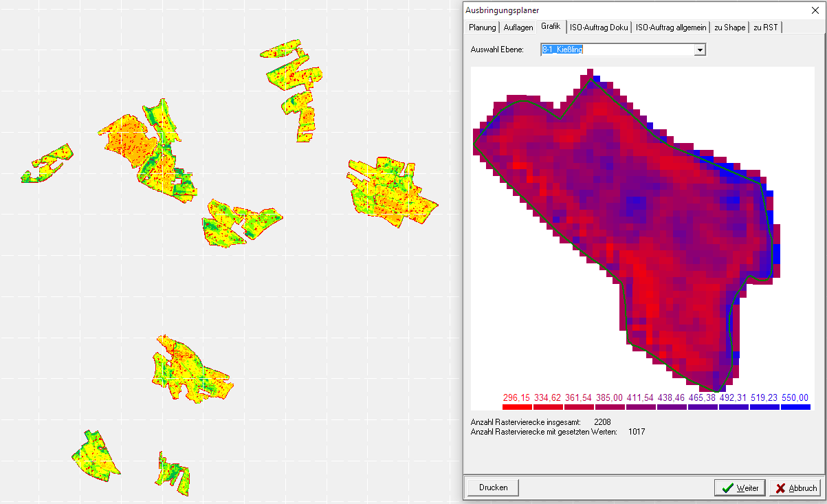Switch to ISO-Auftrag allgemein tab
The height and width of the screenshot is (504, 827).
click(670, 28)
